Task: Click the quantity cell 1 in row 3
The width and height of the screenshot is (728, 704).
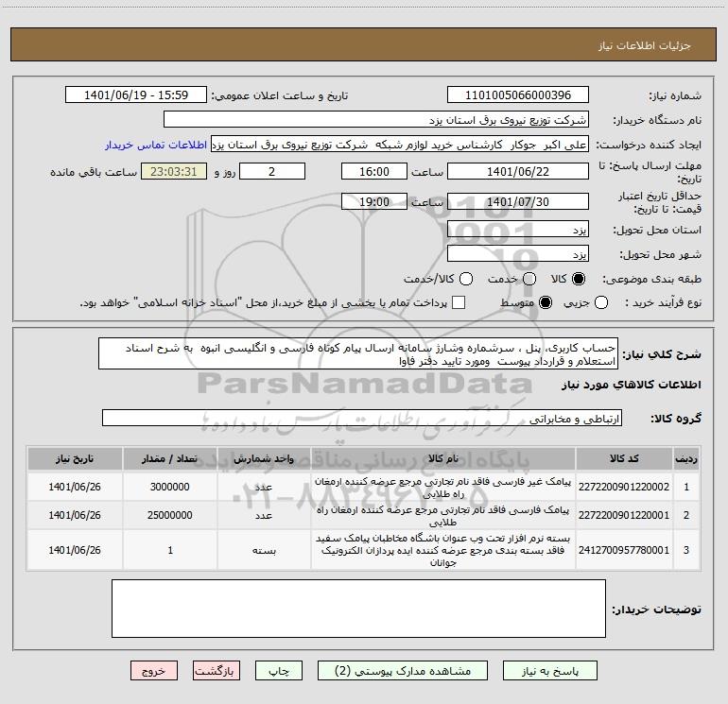Action: tap(170, 550)
